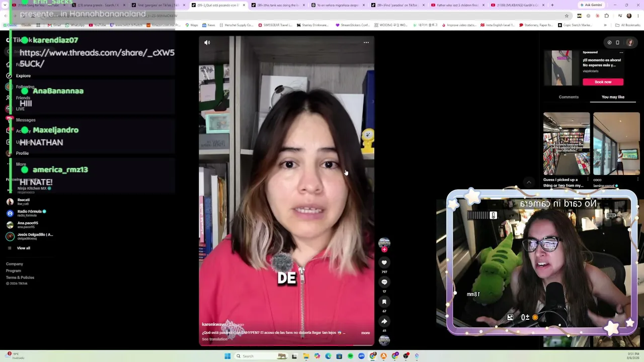The height and width of the screenshot is (362, 644).
Task: Open the sponsored ad options menu
Action: click(x=621, y=52)
